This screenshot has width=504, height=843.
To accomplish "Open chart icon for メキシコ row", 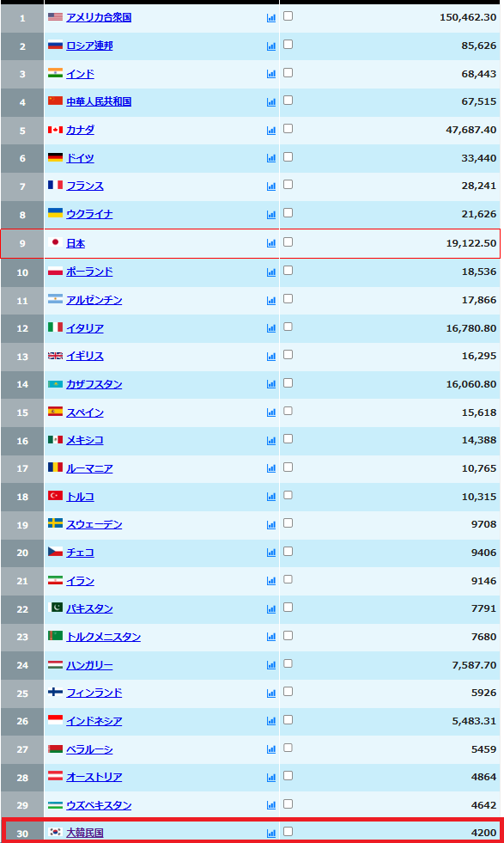I will click(270, 440).
